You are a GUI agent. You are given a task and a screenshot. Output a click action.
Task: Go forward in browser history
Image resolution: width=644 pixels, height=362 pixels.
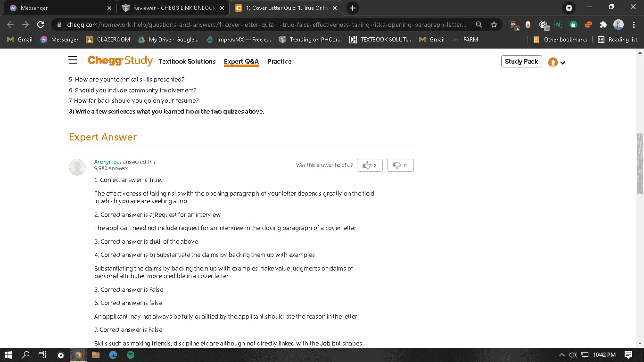point(25,25)
